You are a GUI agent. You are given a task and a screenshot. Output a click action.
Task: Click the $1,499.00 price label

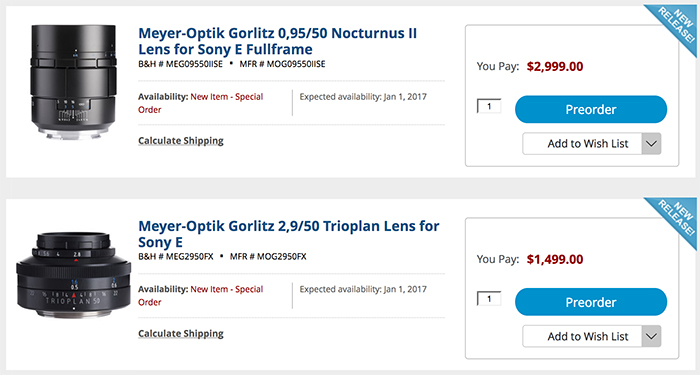pos(555,259)
